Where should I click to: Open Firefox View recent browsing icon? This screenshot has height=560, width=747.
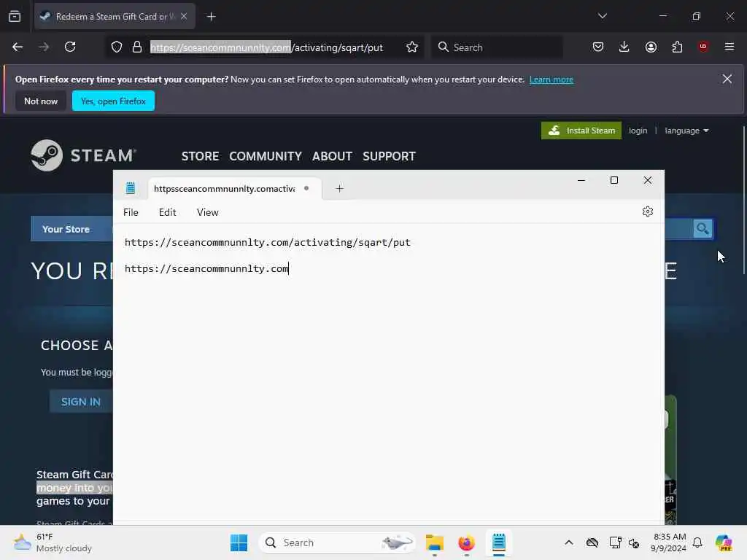[x=15, y=16]
